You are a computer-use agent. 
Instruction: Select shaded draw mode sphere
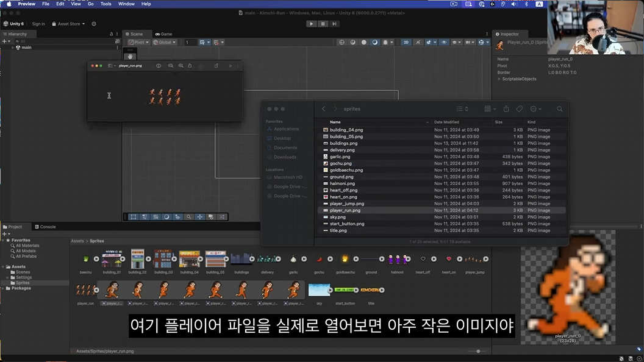364,42
